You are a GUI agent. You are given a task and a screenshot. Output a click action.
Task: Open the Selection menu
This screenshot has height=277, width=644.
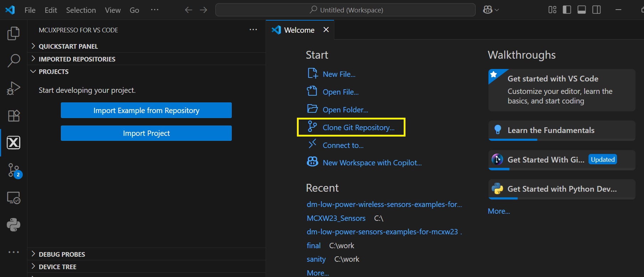click(81, 10)
